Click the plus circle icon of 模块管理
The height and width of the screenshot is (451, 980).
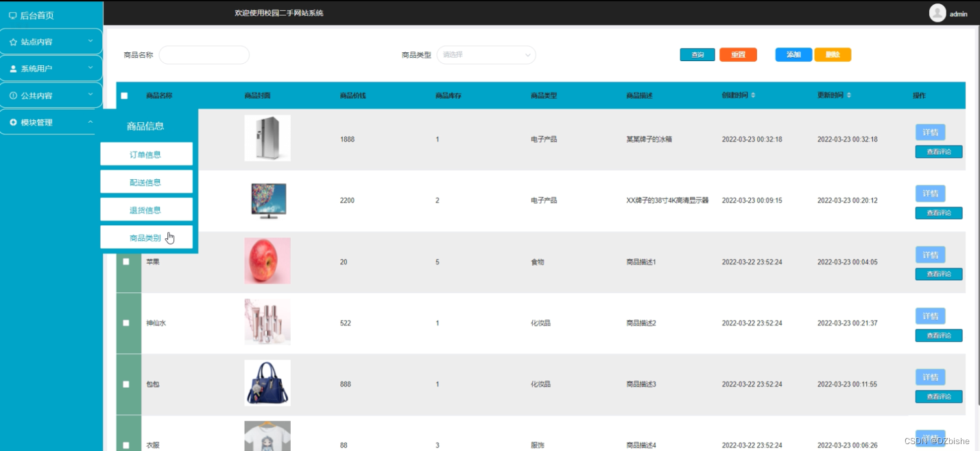13,122
